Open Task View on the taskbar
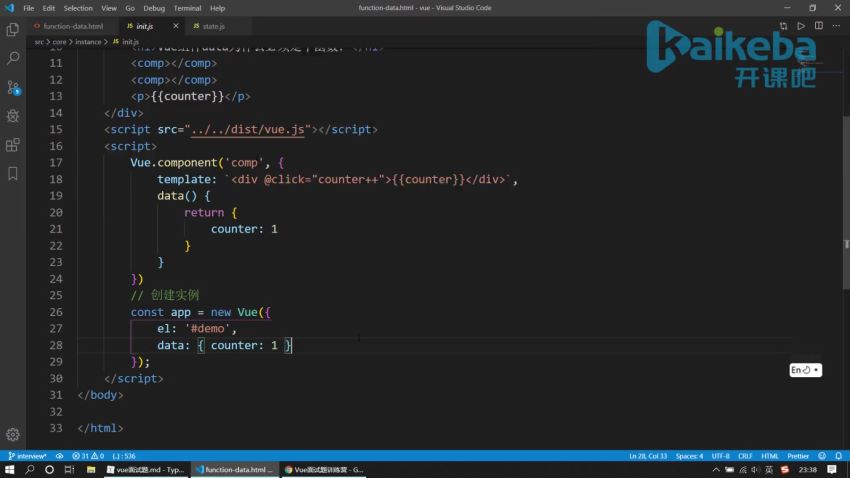This screenshot has width=850, height=478. point(69,470)
